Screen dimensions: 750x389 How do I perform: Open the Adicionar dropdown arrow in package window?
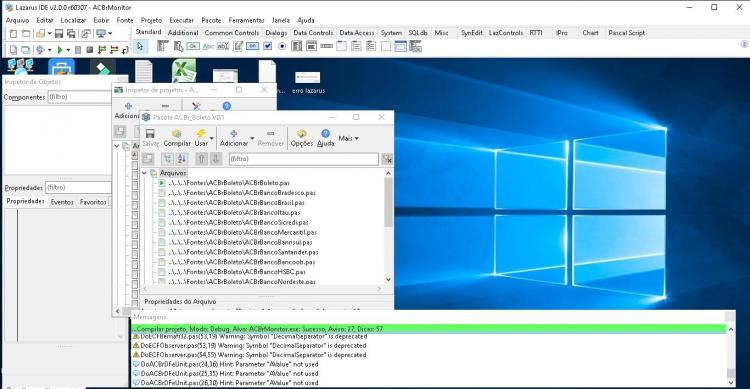click(252, 138)
